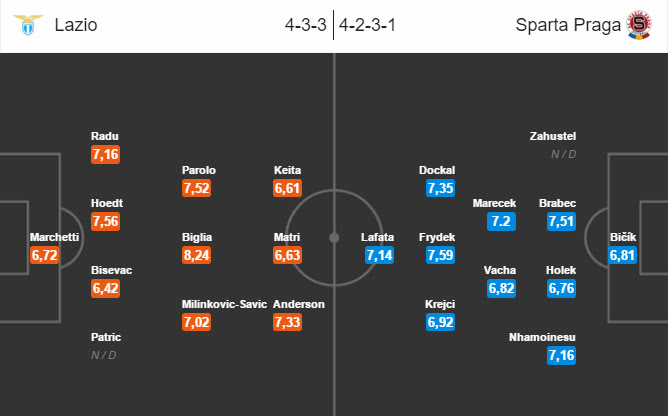Image resolution: width=668 pixels, height=416 pixels.
Task: Click Patric's N/D rating placeholder
Action: point(104,355)
